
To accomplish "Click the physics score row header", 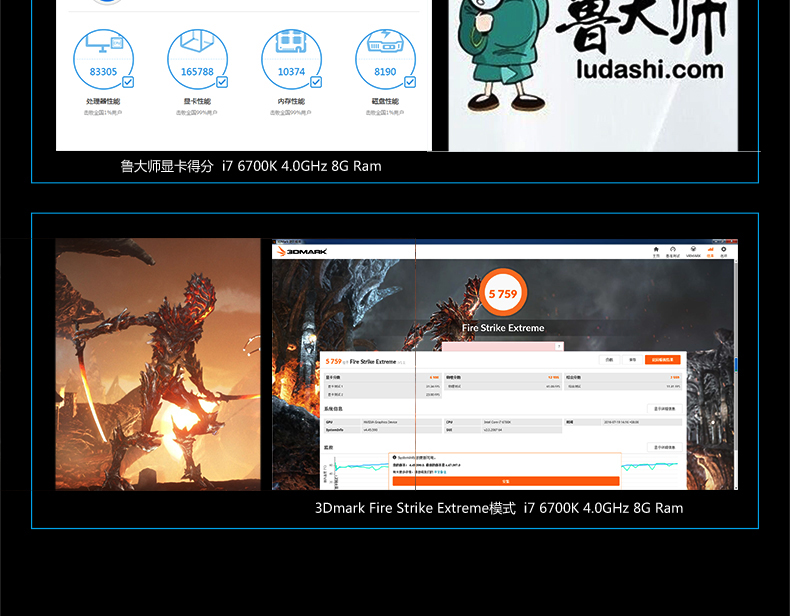I will [503, 377].
